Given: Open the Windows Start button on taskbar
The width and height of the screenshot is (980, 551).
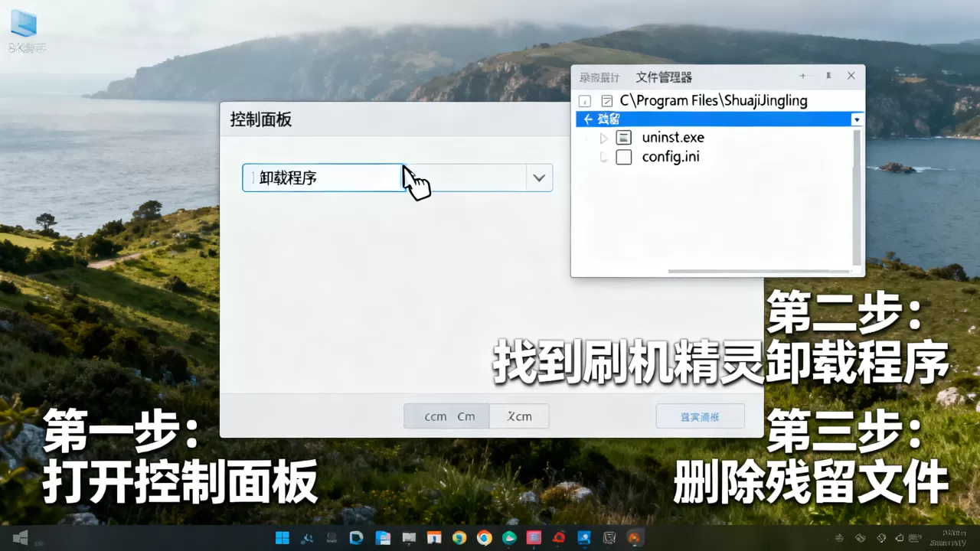Looking at the screenshot, I should [283, 538].
